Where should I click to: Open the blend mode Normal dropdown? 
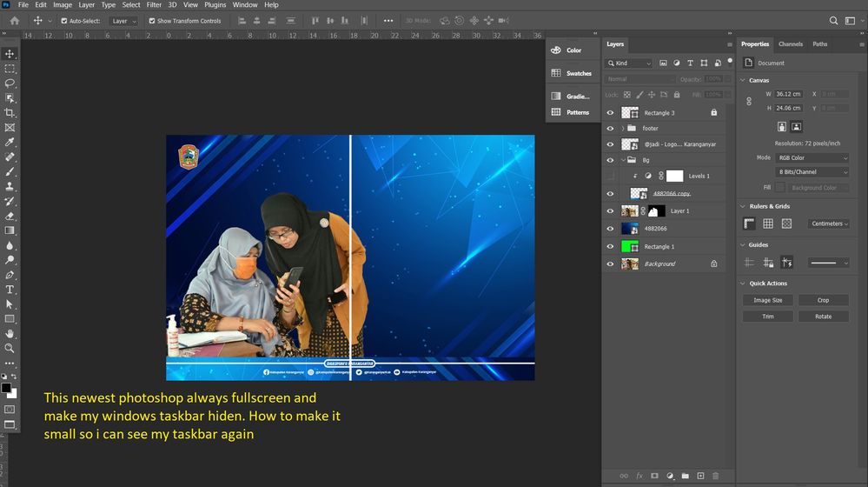coord(639,79)
